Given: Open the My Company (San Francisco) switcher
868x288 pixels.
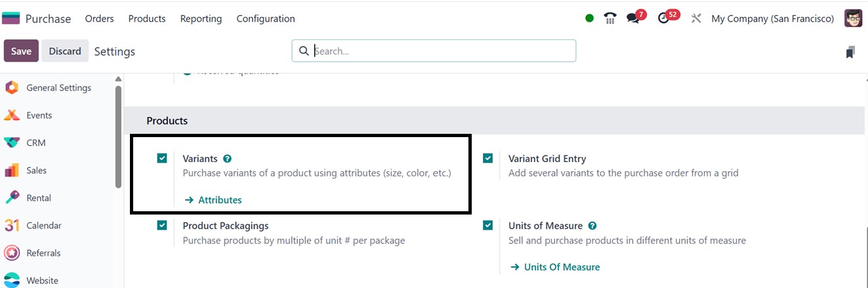Looking at the screenshot, I should (772, 18).
